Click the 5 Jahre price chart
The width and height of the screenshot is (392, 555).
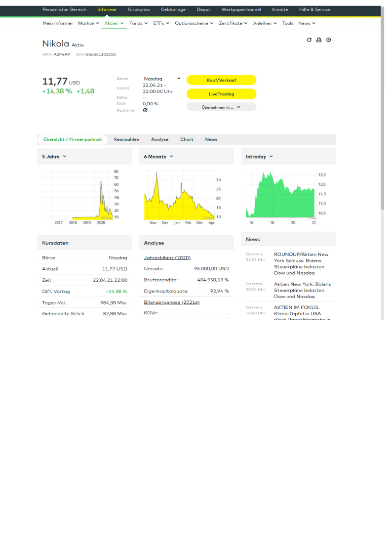coord(80,196)
